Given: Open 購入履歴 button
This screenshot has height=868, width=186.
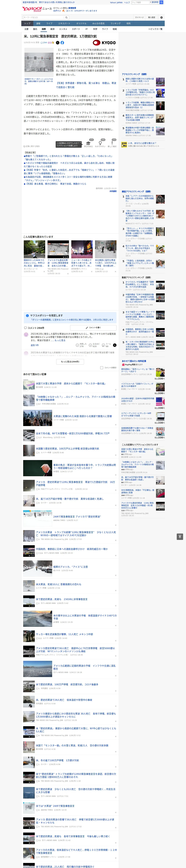Looking at the screenshot, I should coord(152,18).
